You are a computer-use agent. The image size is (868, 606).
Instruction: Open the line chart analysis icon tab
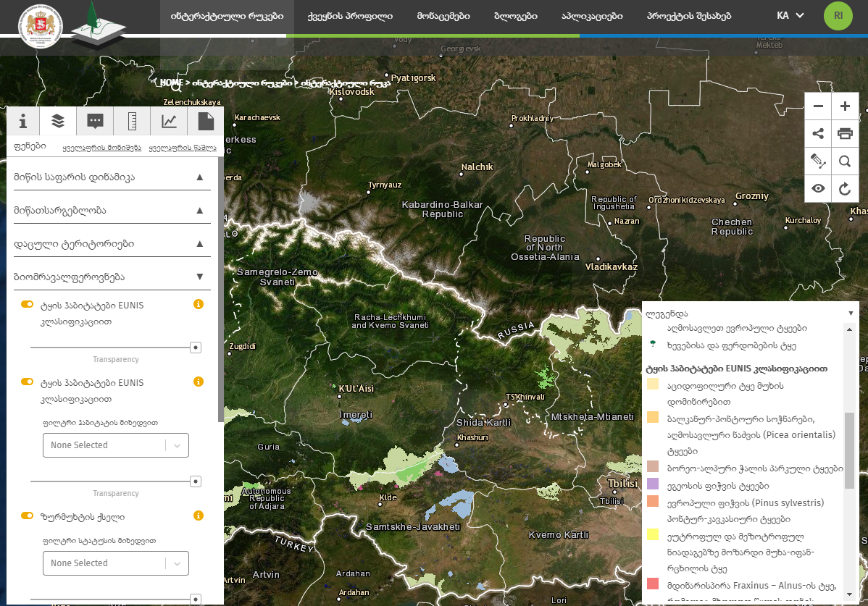169,121
